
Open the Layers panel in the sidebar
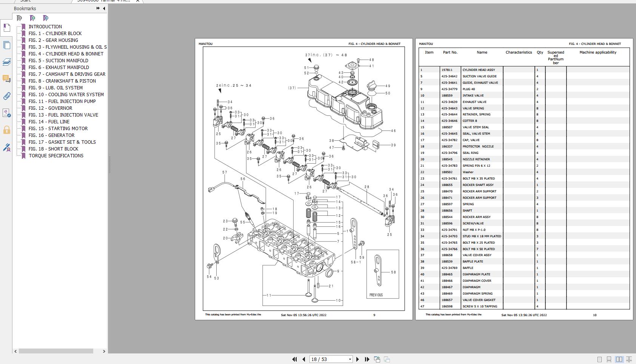[x=7, y=62]
